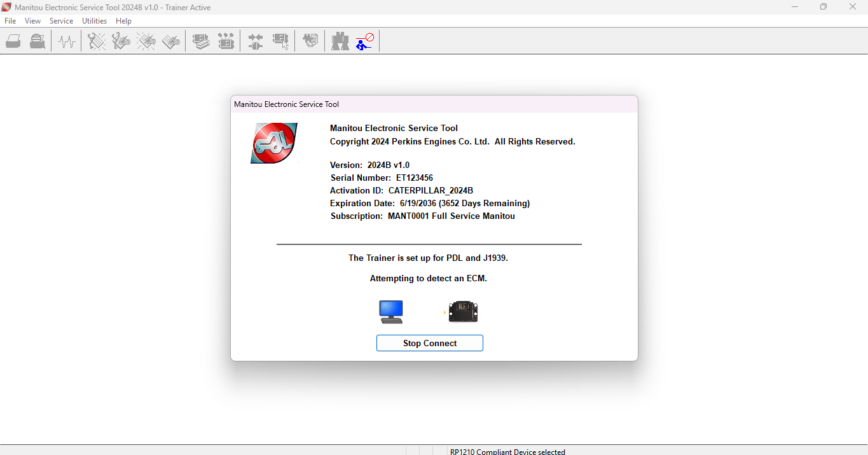Open the Status Tool waveform icon
The image size is (868, 455).
click(67, 42)
